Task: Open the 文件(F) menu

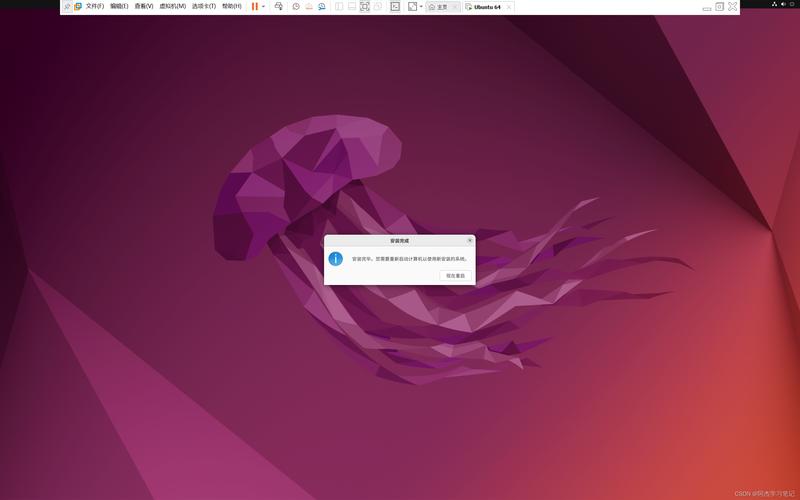Action: coord(95,7)
